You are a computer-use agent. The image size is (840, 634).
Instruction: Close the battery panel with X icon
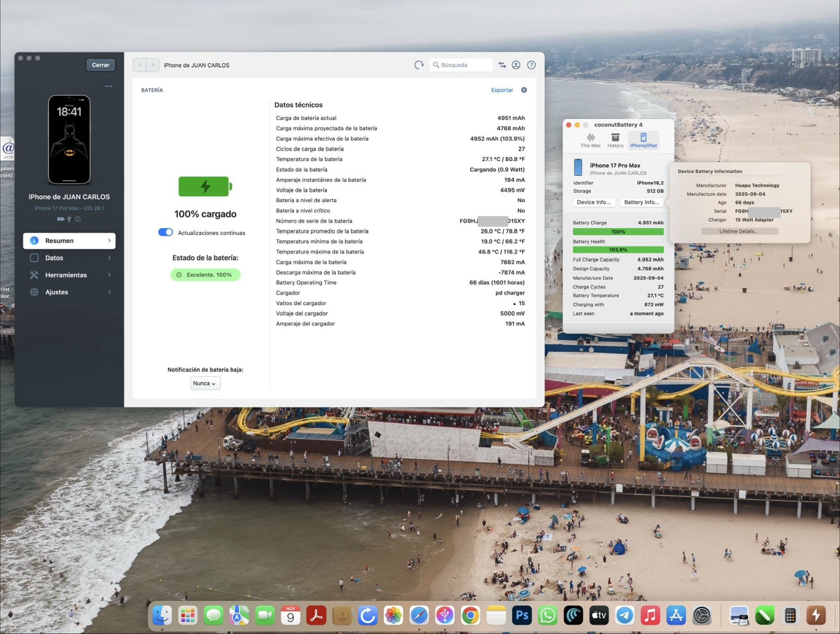click(524, 90)
